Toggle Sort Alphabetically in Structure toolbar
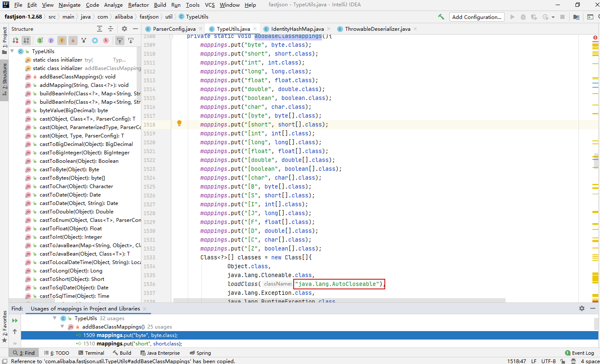Image resolution: width=600 pixels, height=364 pixels. (x=26, y=40)
